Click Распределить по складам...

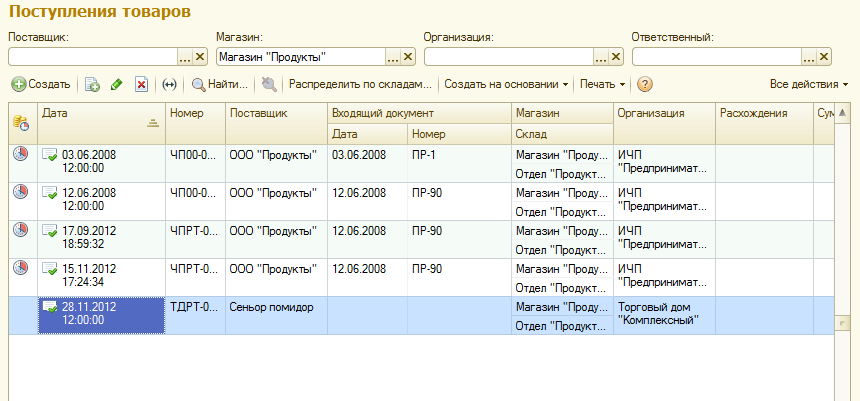coord(360,84)
